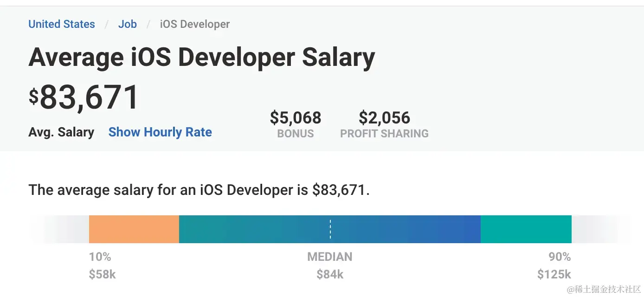This screenshot has height=297, width=644.
Task: Click the '10% $58k' percentile label
Action: [x=102, y=265]
